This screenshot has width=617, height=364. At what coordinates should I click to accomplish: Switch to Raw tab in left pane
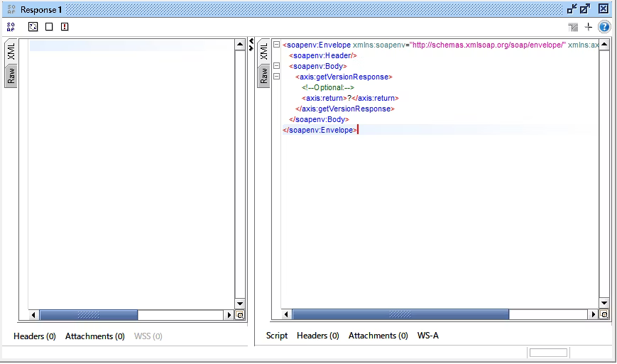point(11,76)
